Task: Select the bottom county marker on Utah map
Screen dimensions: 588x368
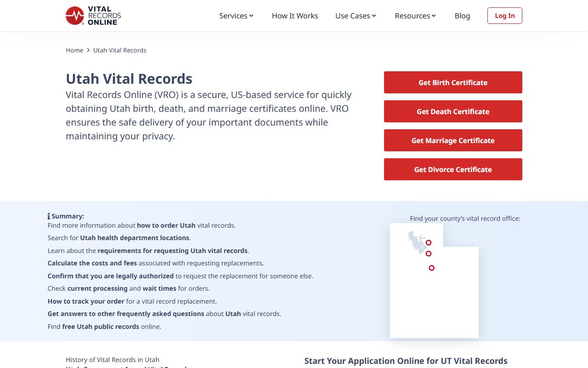Action: click(x=431, y=268)
